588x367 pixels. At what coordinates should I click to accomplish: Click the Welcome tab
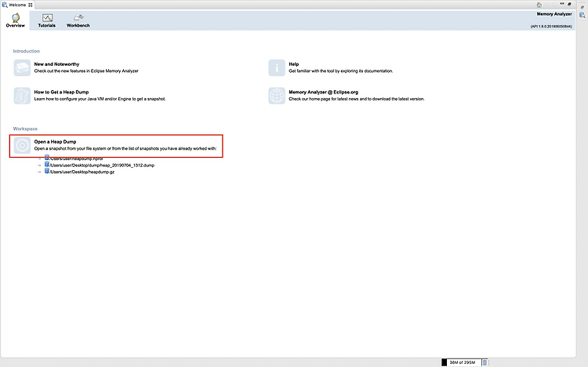(x=17, y=5)
